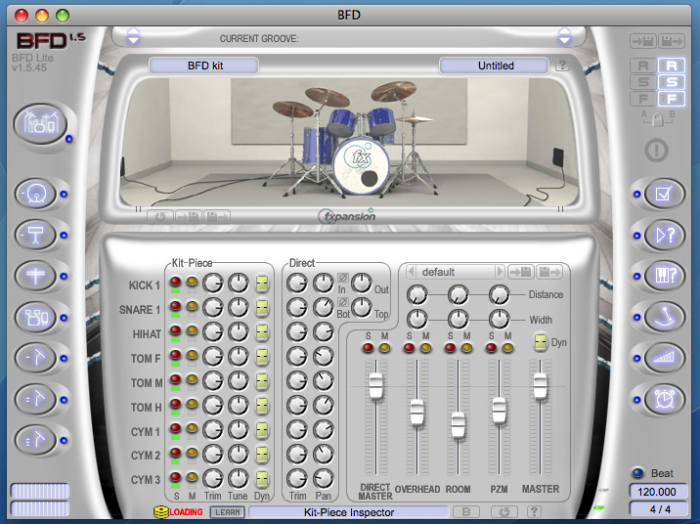Toggle the snare Bot phase checkbox

[342, 303]
